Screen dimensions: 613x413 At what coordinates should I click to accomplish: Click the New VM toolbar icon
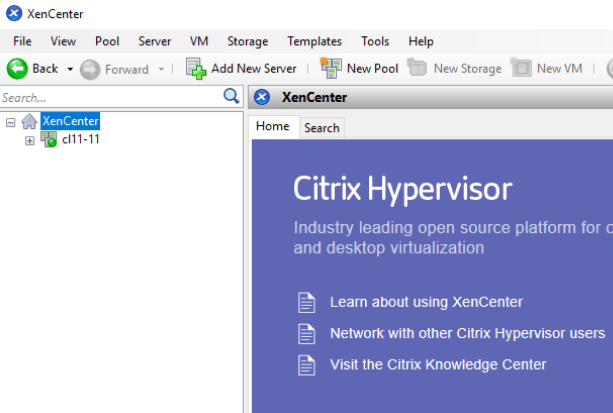(521, 67)
